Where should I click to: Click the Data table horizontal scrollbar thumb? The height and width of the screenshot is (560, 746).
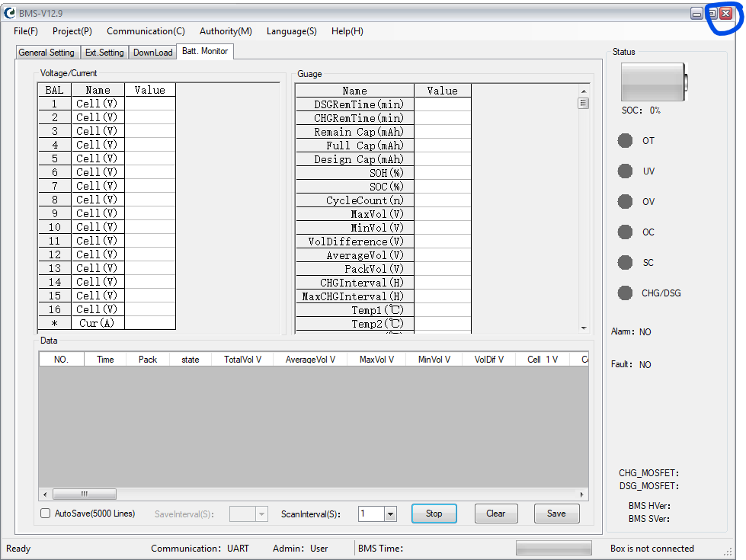84,494
